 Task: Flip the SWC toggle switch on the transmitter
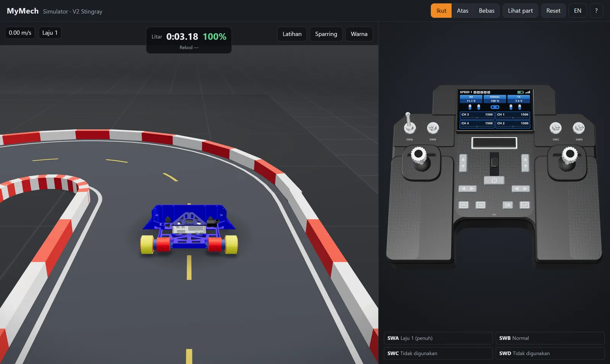[555, 128]
